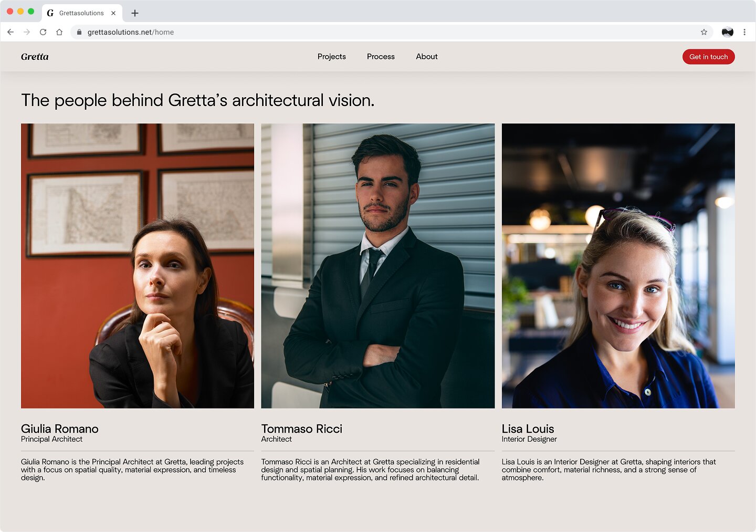Open Tommaso Ricci's portrait image
The image size is (756, 532).
pos(377,266)
